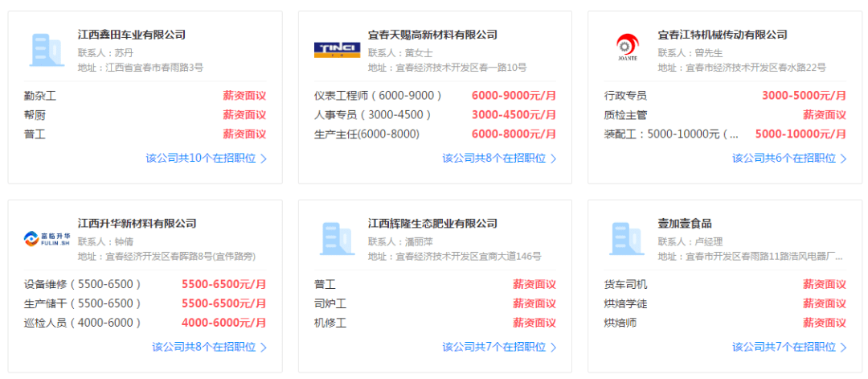Open 生产主任(6000-8000) job posting
868x379 pixels.
click(367, 134)
